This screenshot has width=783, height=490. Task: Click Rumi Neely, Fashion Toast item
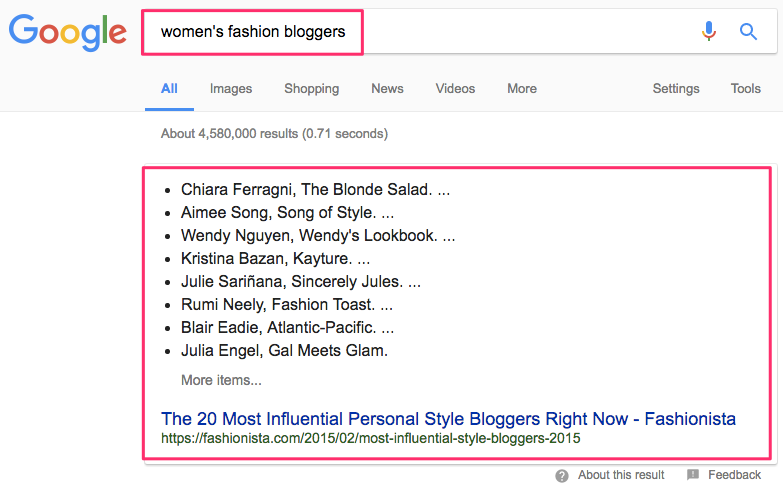[287, 305]
